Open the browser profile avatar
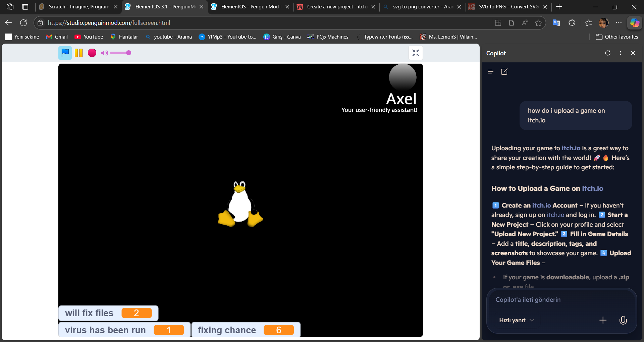Image resolution: width=644 pixels, height=342 pixels. click(603, 22)
